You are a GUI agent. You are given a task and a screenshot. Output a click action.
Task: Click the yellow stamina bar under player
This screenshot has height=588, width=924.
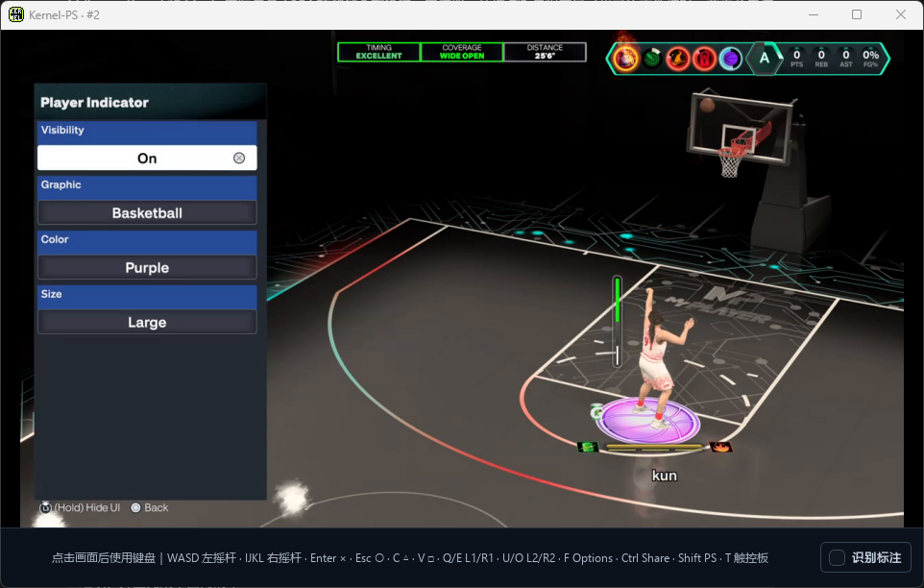(653, 446)
